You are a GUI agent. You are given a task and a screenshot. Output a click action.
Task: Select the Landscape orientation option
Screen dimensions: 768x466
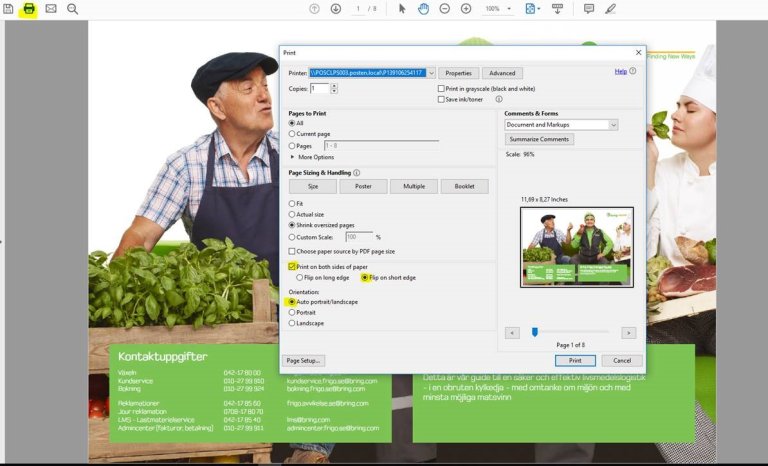click(292, 323)
